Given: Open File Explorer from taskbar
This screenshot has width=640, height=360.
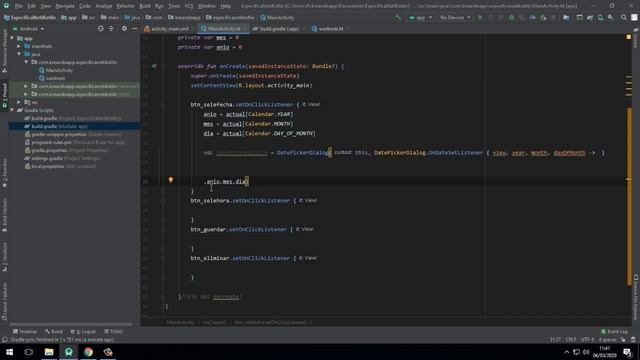Looking at the screenshot, I should tap(49, 352).
